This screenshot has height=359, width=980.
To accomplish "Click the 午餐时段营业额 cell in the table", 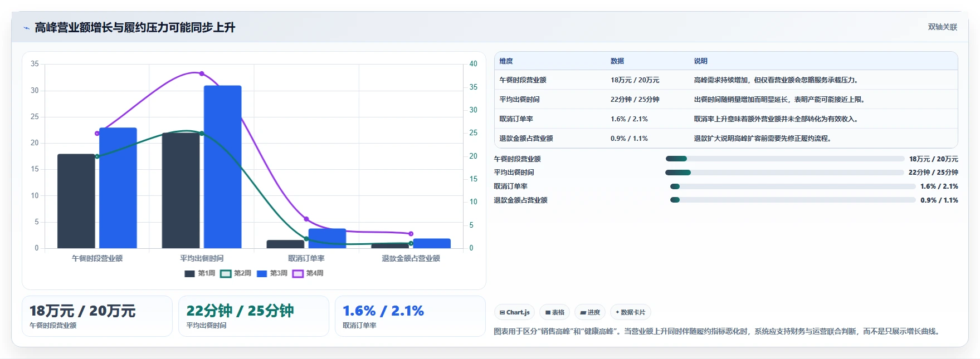I will point(523,80).
